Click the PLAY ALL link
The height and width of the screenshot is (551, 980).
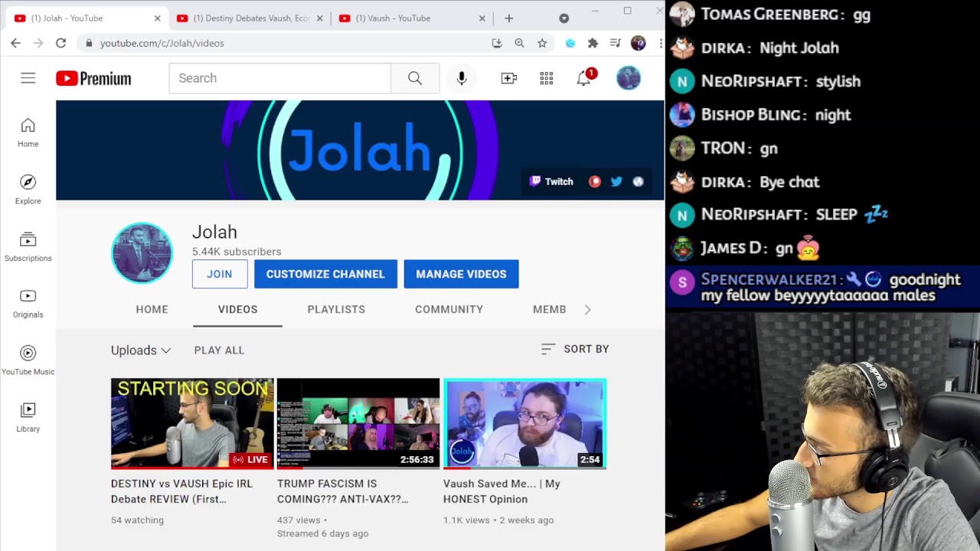tap(219, 350)
